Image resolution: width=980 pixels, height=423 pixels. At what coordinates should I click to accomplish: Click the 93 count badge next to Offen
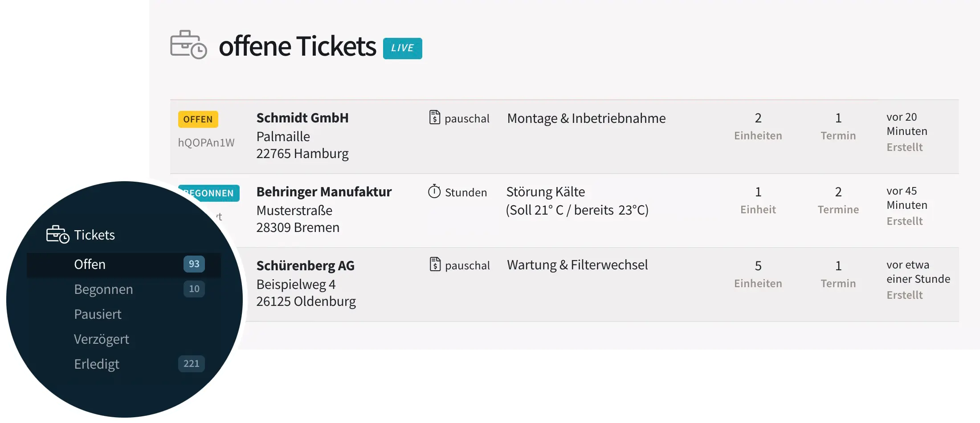[x=194, y=264]
